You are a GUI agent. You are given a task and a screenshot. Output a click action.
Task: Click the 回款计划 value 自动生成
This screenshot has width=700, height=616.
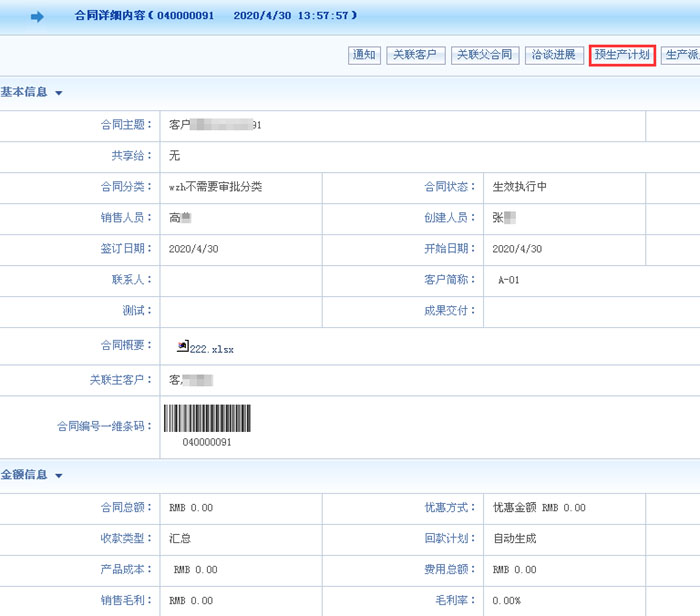514,538
